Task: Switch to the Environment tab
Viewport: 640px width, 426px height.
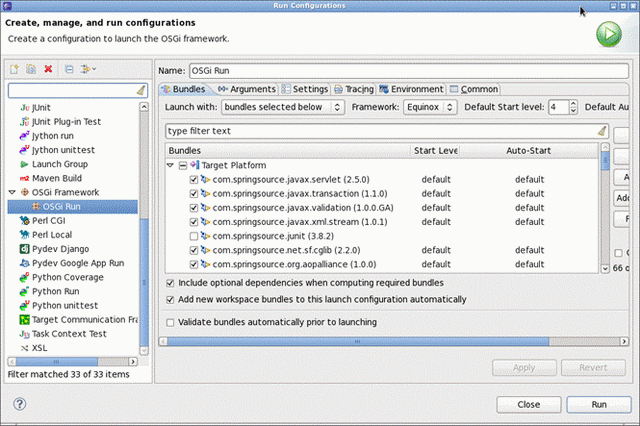Action: click(411, 89)
